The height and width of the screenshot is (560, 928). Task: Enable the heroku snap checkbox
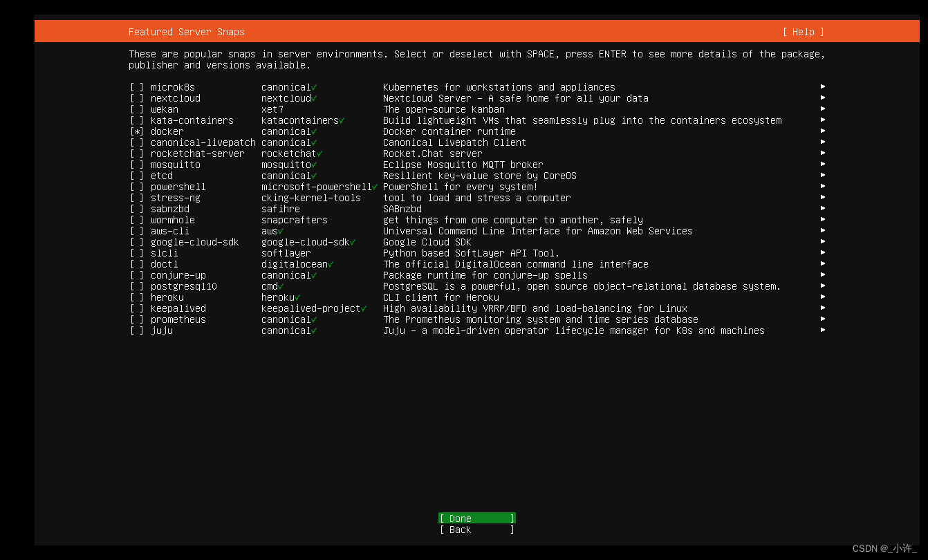pyautogui.click(x=137, y=297)
